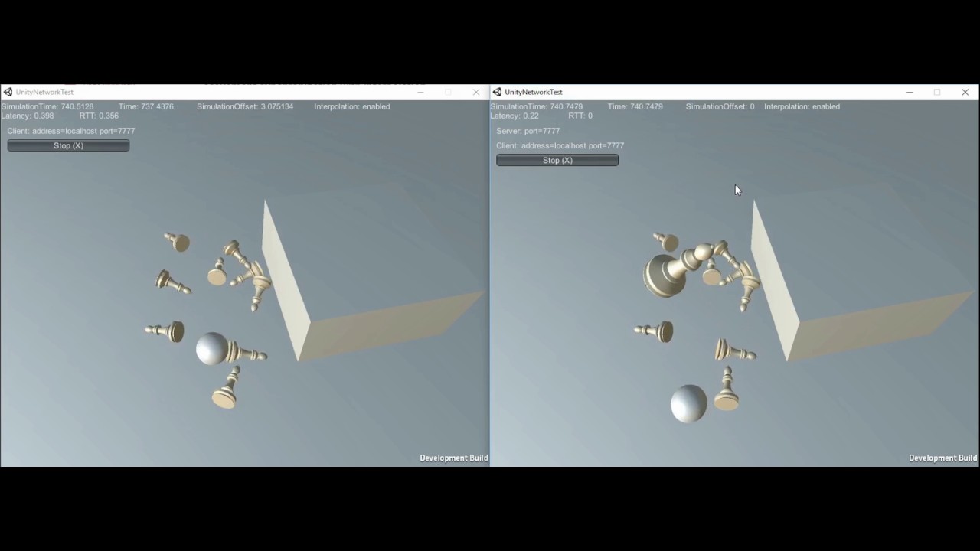Click 'Development Build' label in right window

(x=942, y=458)
